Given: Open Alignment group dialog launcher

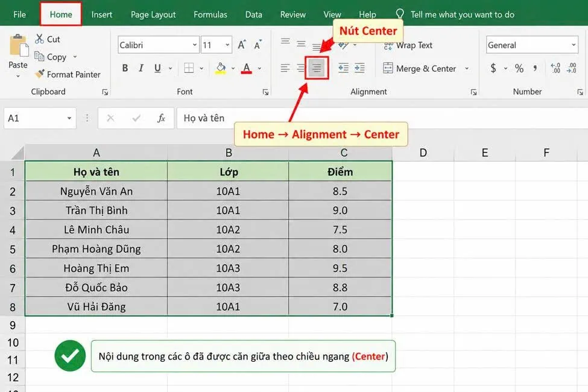Looking at the screenshot, I should 473,92.
